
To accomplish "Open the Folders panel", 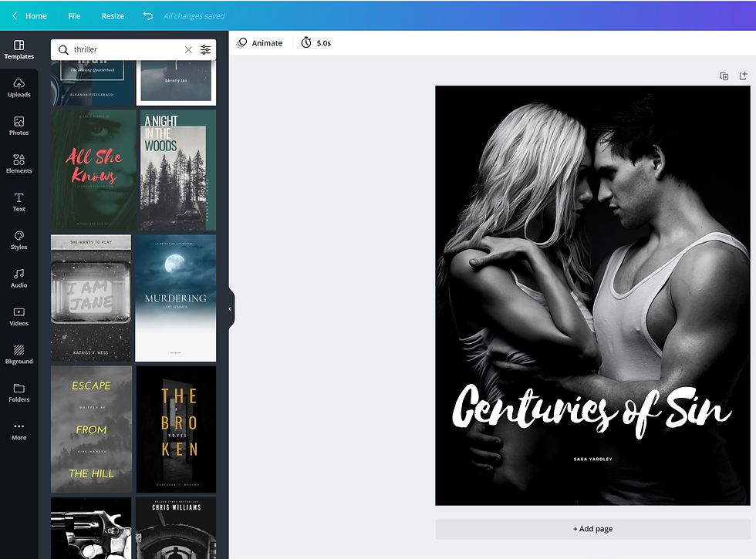I will click(19, 392).
